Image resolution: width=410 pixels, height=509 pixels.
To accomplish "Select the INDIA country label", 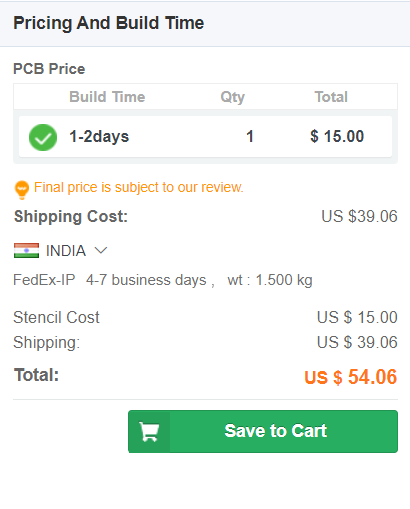I will coord(66,251).
